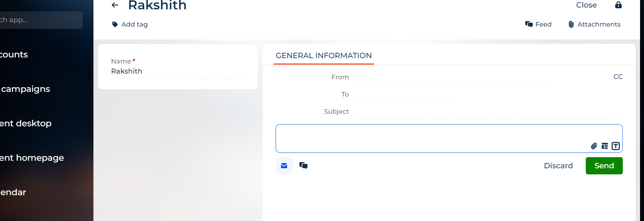Viewport: 644px width, 221px height.
Task: Select the email channel icon
Action: pyautogui.click(x=284, y=166)
